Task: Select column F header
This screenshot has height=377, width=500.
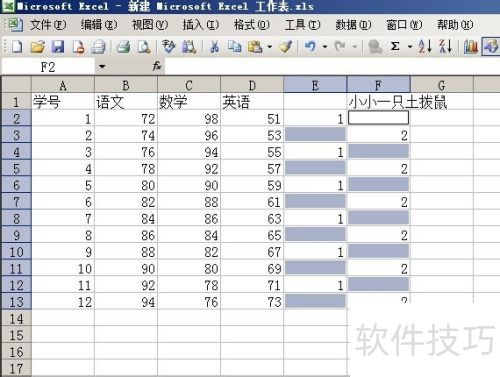Action: (x=378, y=85)
